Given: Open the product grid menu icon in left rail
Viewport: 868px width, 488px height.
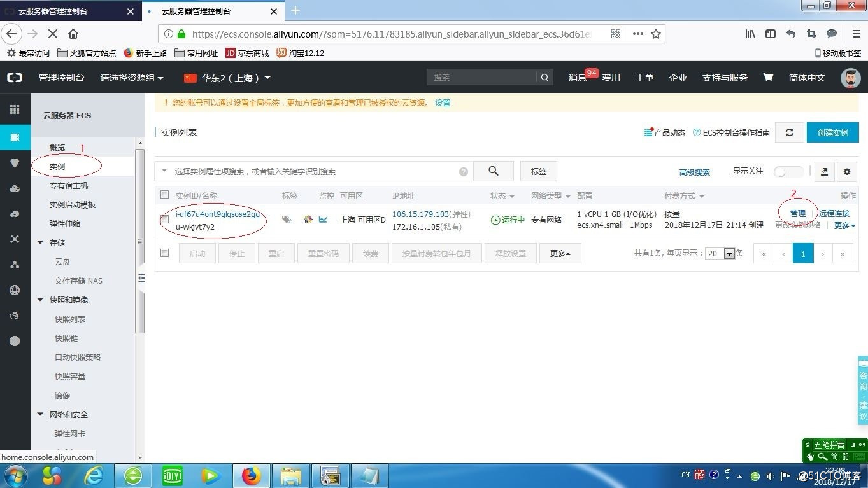Looking at the screenshot, I should (x=15, y=109).
